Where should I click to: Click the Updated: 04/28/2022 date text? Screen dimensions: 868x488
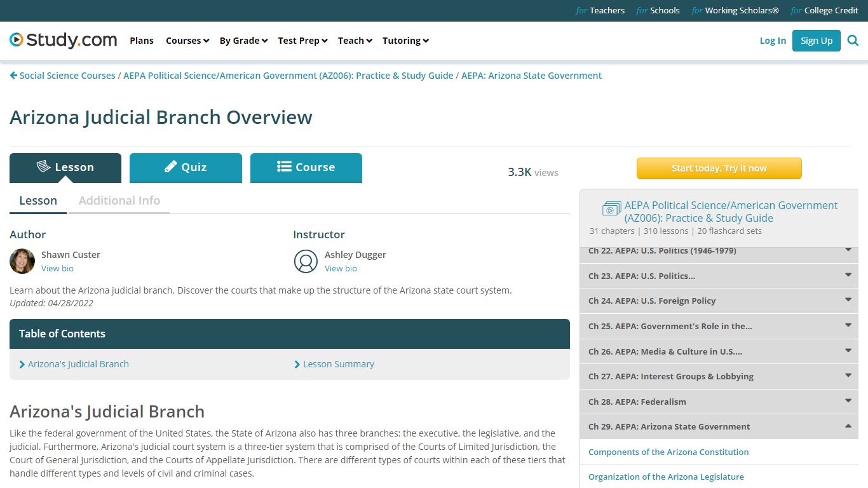coord(51,303)
